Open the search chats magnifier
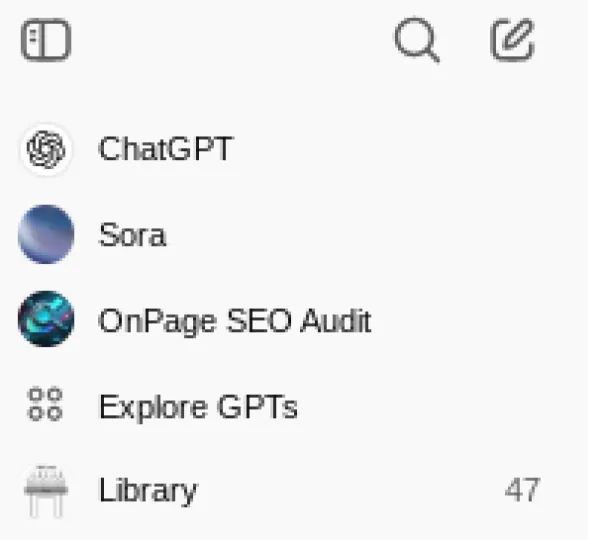This screenshot has width=600, height=540. tap(416, 42)
